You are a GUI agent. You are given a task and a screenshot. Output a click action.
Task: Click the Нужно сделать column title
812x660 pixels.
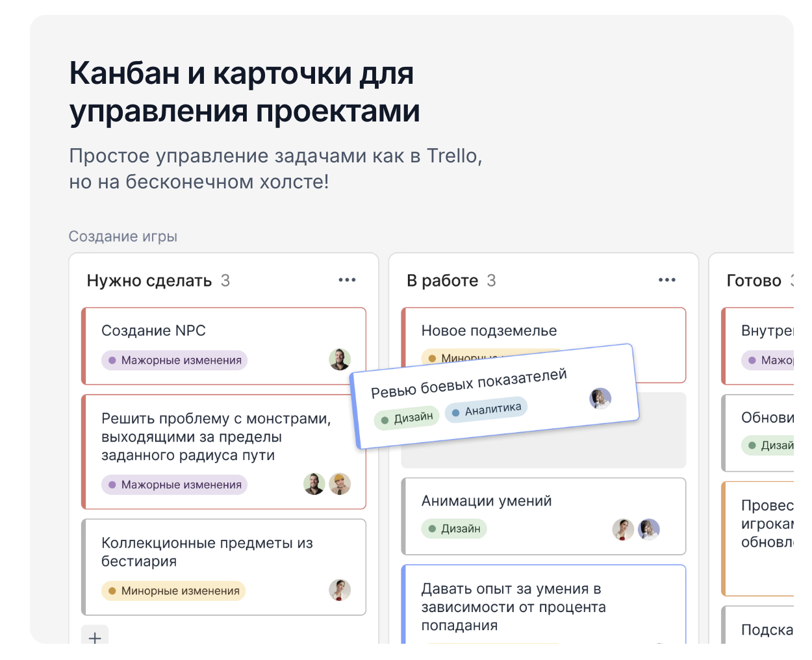[149, 281]
